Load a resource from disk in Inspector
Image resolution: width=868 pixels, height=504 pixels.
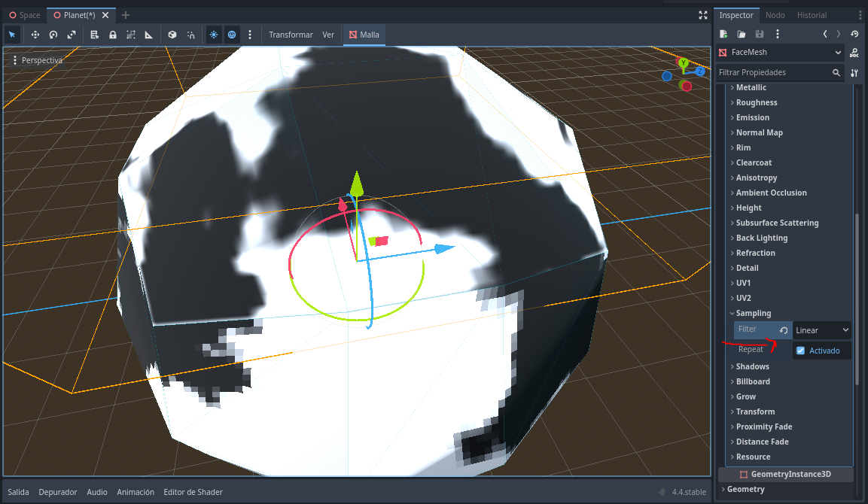pos(742,35)
